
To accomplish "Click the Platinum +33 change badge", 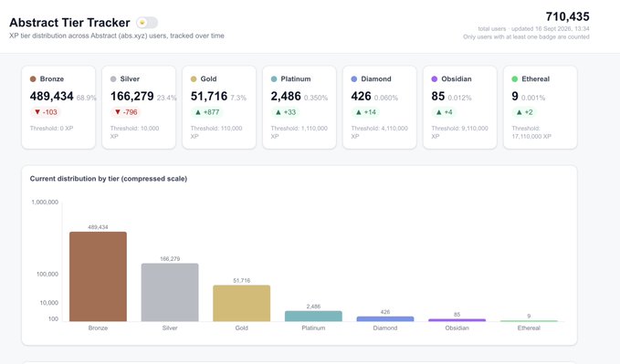I will tap(286, 112).
